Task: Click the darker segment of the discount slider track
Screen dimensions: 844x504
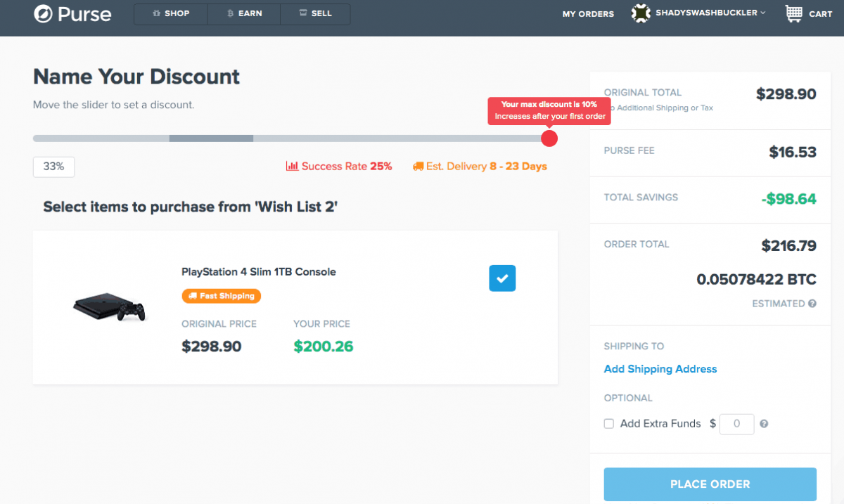Action: point(211,138)
